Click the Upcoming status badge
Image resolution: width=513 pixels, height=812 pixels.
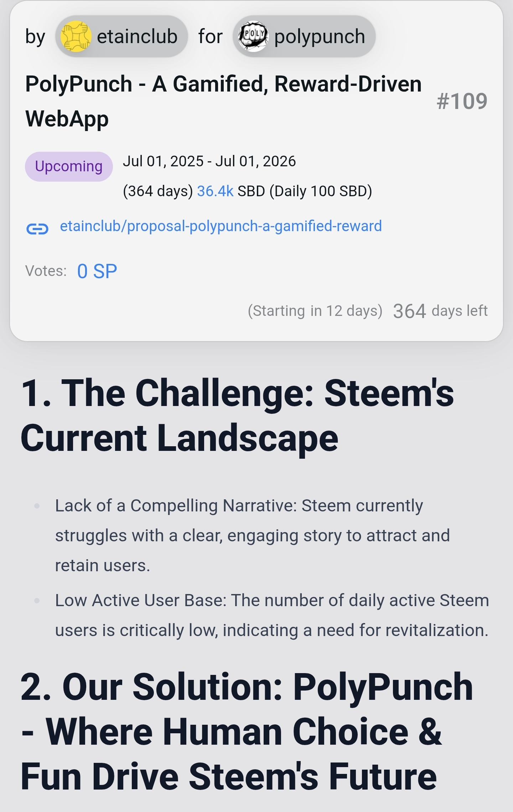(69, 166)
